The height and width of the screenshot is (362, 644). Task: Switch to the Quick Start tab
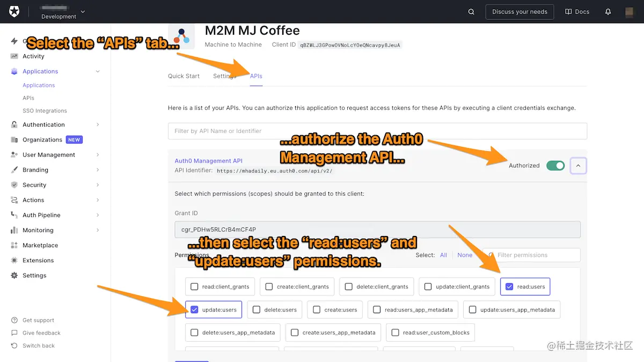[184, 76]
